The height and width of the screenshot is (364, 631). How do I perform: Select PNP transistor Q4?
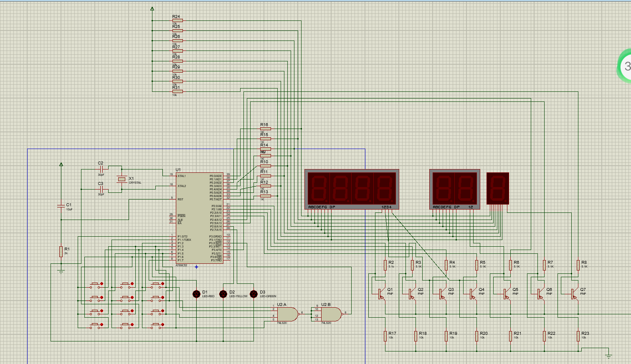tap(472, 294)
